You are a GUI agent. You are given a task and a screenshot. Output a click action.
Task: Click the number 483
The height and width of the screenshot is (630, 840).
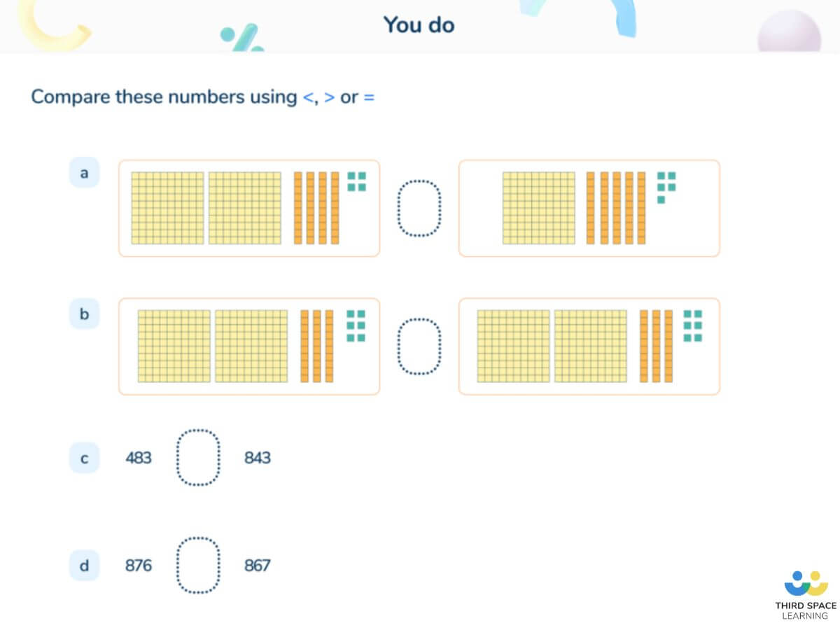(x=139, y=458)
